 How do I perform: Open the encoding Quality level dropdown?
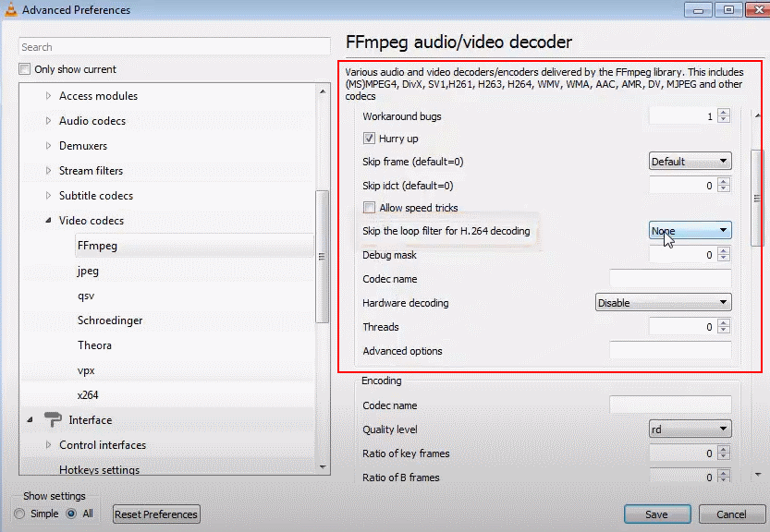[690, 429]
